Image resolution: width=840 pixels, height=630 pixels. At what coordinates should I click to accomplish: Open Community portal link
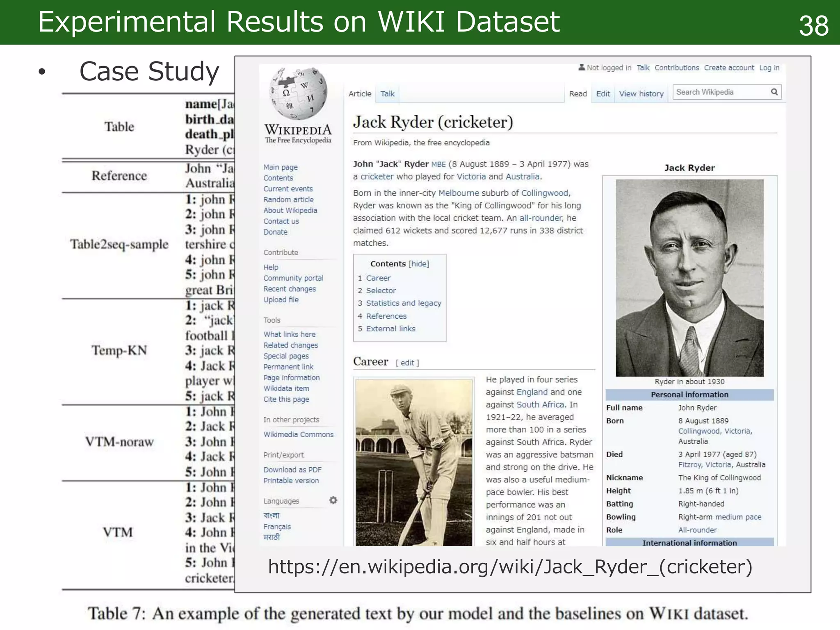[x=293, y=278]
